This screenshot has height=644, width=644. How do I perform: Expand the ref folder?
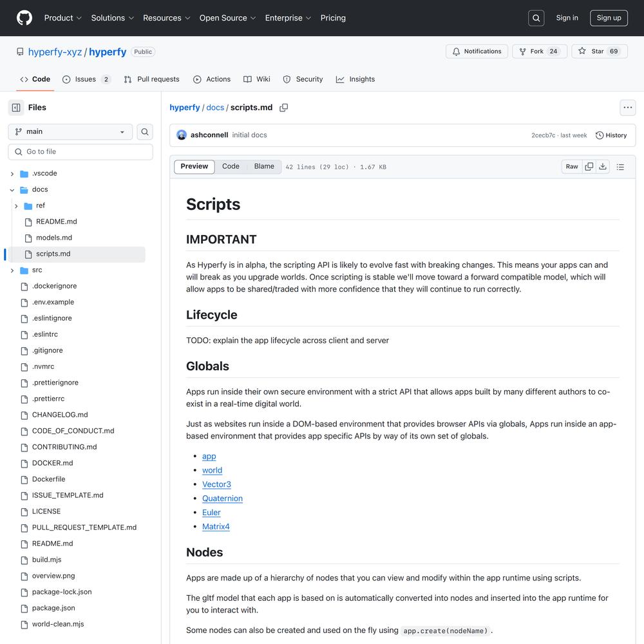[x=16, y=206]
